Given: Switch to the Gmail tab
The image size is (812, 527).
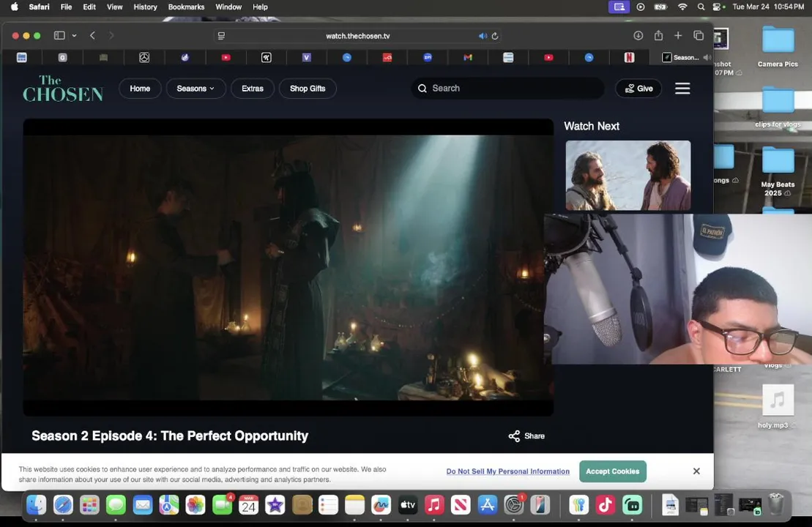Looking at the screenshot, I should coord(468,58).
